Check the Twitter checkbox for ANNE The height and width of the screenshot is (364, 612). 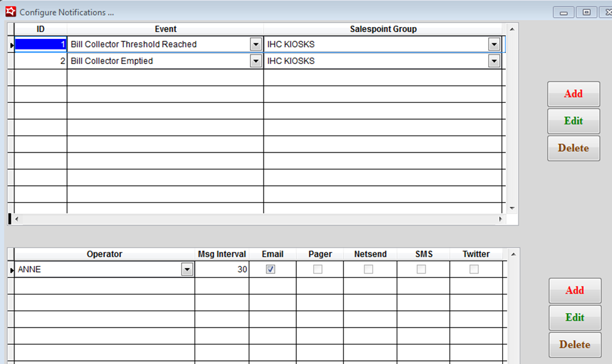click(474, 269)
